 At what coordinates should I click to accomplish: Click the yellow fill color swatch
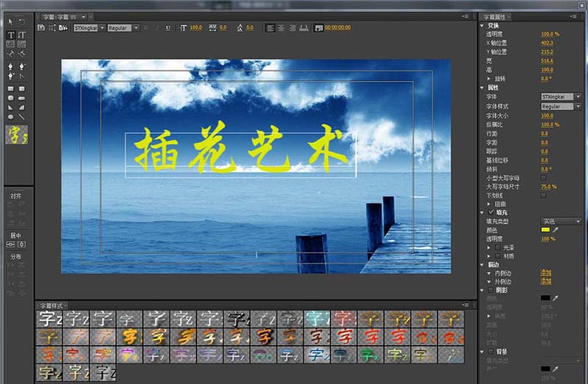tap(545, 230)
